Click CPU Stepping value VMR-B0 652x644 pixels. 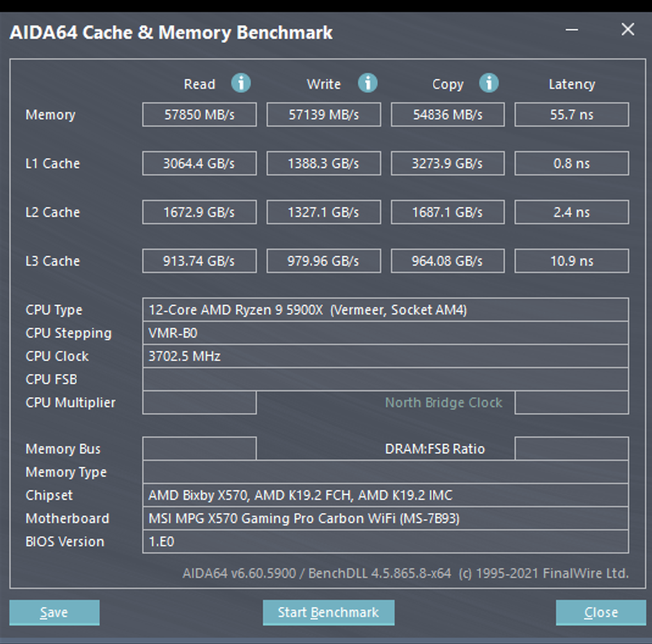click(x=385, y=333)
